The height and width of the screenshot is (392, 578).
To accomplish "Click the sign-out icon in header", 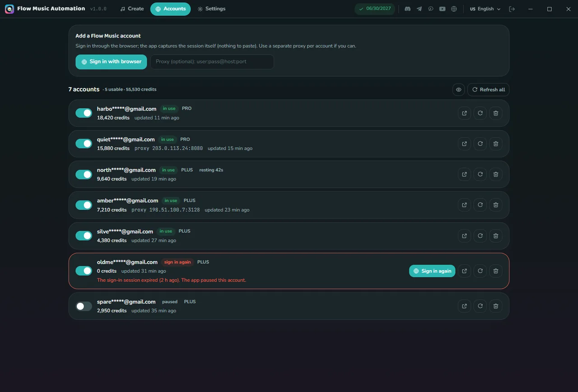I will click(x=512, y=9).
